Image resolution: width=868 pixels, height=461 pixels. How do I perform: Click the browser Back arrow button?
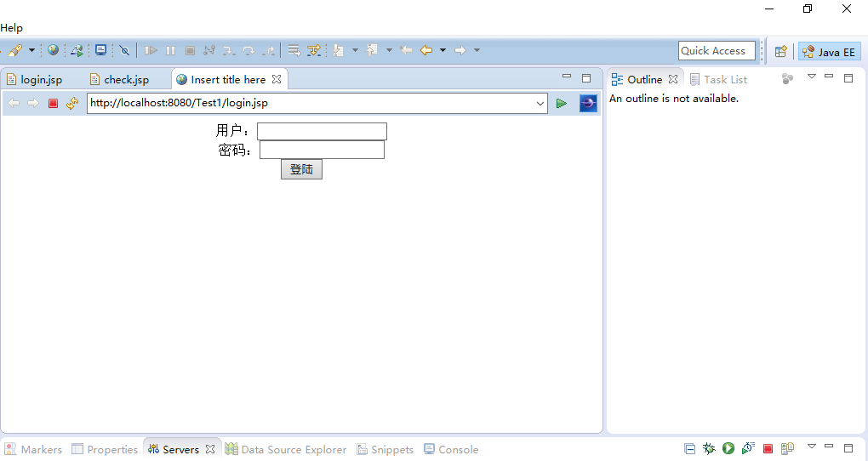14,103
